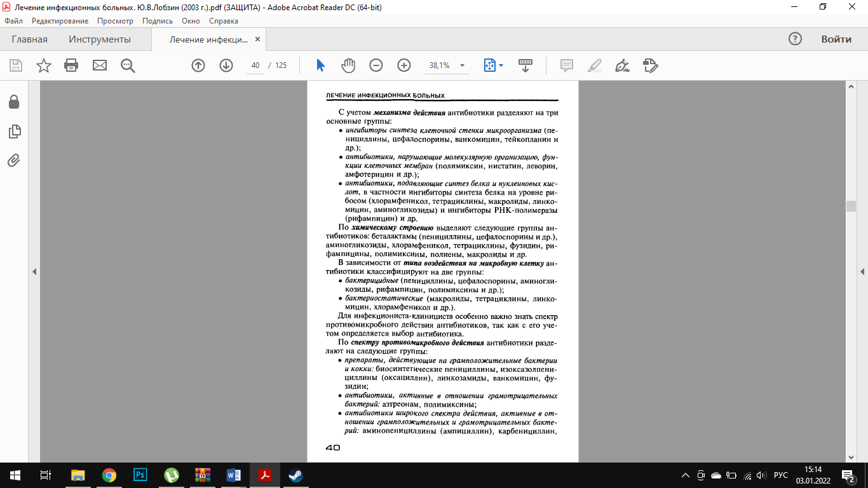The image size is (868, 488).
Task: Click the scrolling mode keyboard icon
Action: [526, 65]
